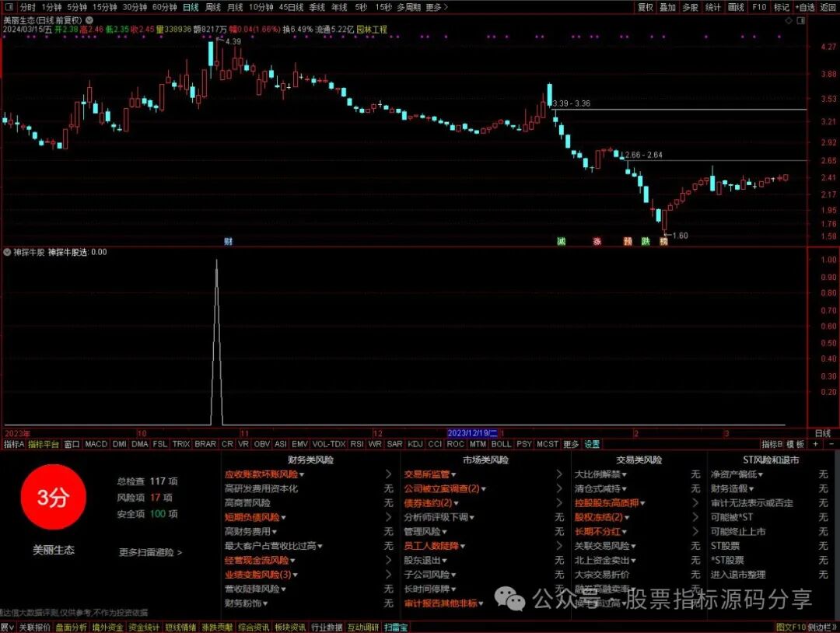Click the 涨 event marker below the chart

(597, 242)
